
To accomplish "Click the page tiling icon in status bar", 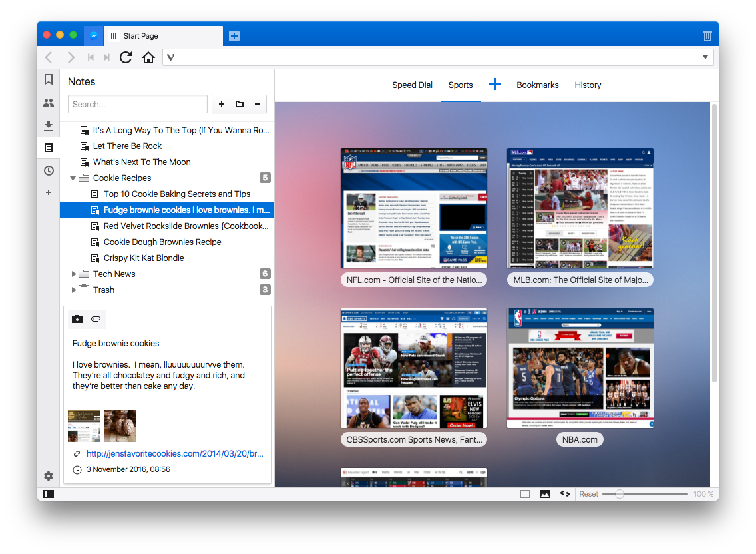I will pos(525,493).
